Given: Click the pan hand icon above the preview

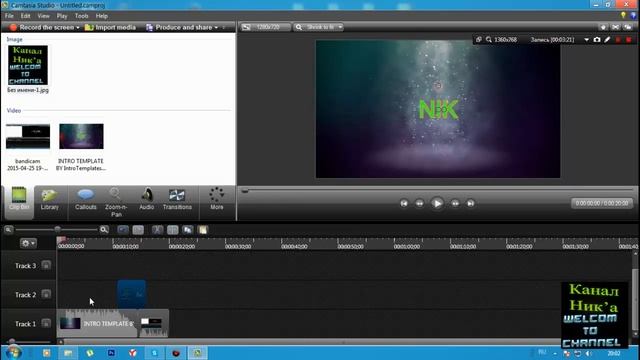Looking at the screenshot, I should (603, 27).
